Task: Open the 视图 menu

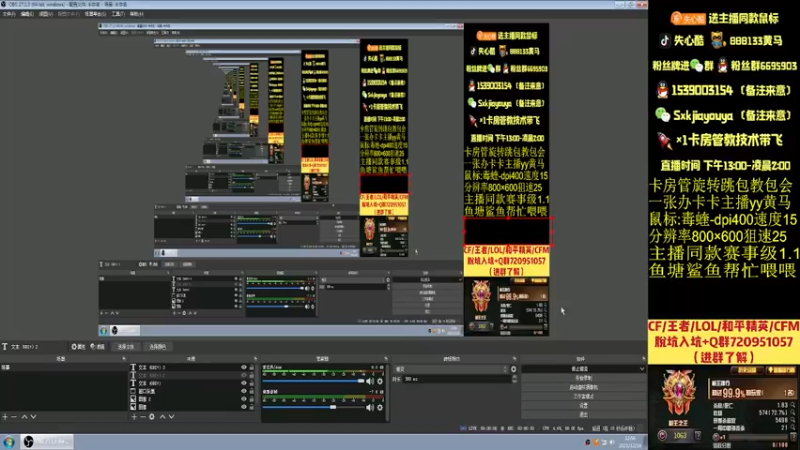Action: (45, 14)
